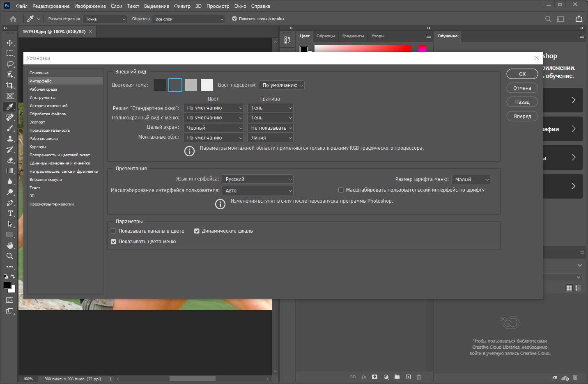
Task: Open Цвет подсветки dropdown
Action: [282, 85]
